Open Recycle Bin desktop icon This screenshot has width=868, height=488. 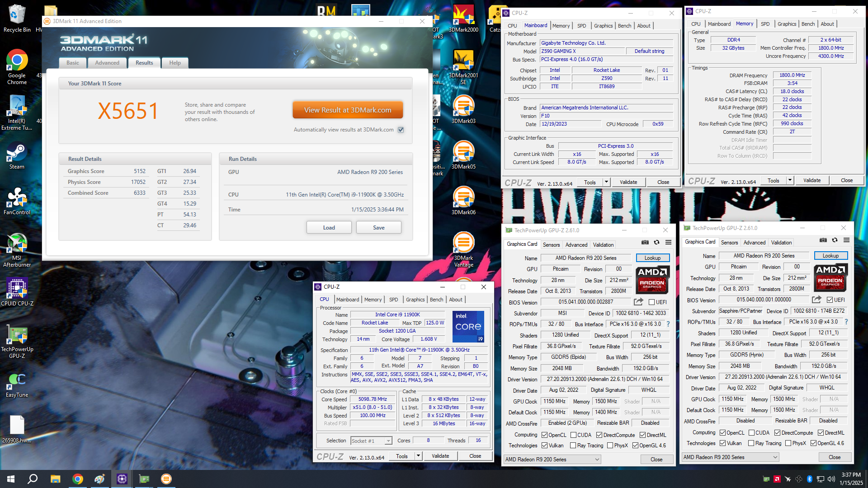(x=17, y=18)
